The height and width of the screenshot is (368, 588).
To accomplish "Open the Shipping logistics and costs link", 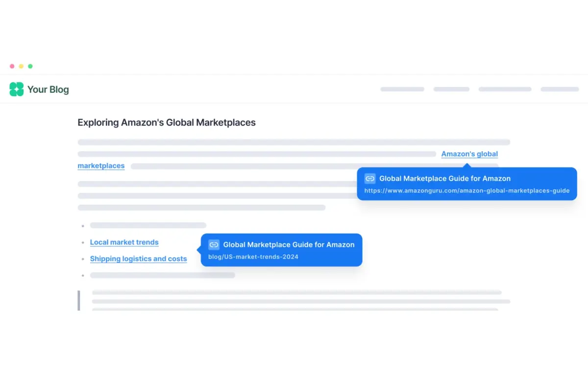I will [x=139, y=259].
